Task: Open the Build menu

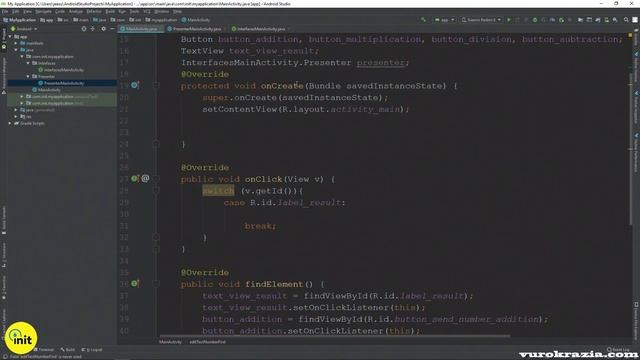Action: coord(110,11)
